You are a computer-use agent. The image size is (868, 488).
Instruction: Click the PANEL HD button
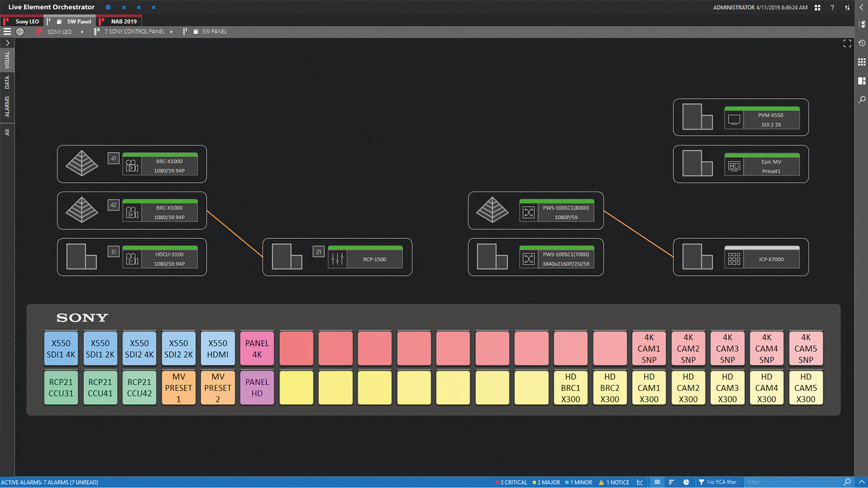click(257, 388)
